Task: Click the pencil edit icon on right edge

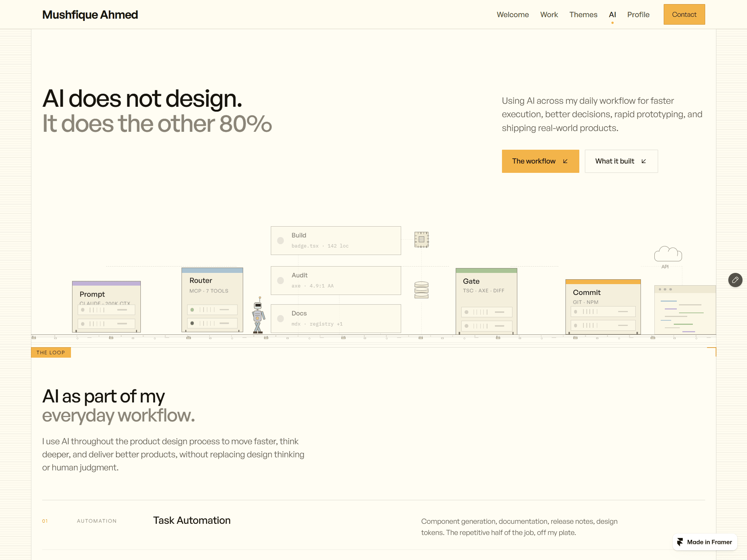Action: pos(735,280)
